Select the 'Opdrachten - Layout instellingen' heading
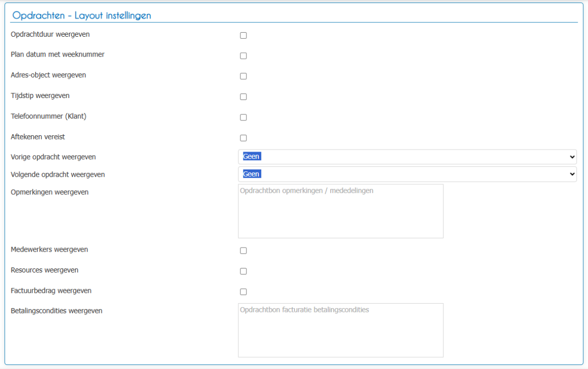 [x=82, y=15]
